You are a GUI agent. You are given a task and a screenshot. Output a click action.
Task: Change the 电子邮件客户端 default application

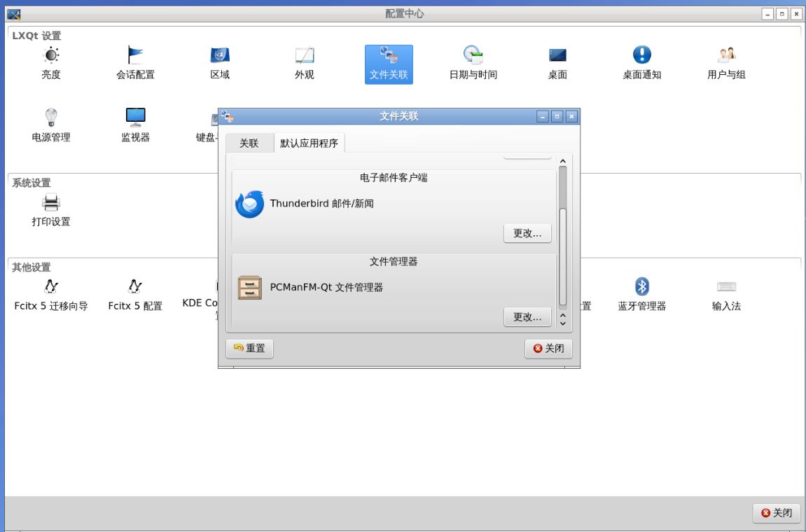click(x=527, y=233)
